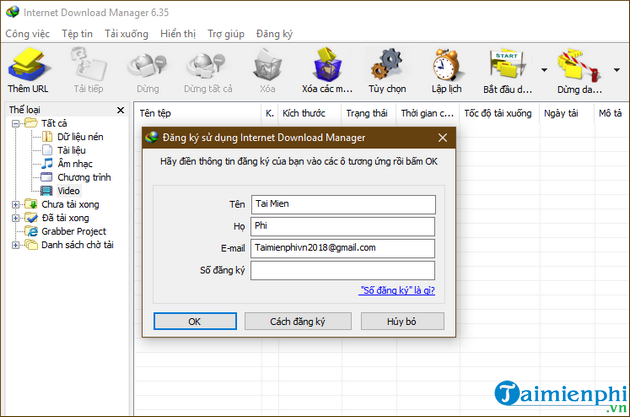Close the Thể loại categories panel
The height and width of the screenshot is (417, 630).
pyautogui.click(x=121, y=110)
